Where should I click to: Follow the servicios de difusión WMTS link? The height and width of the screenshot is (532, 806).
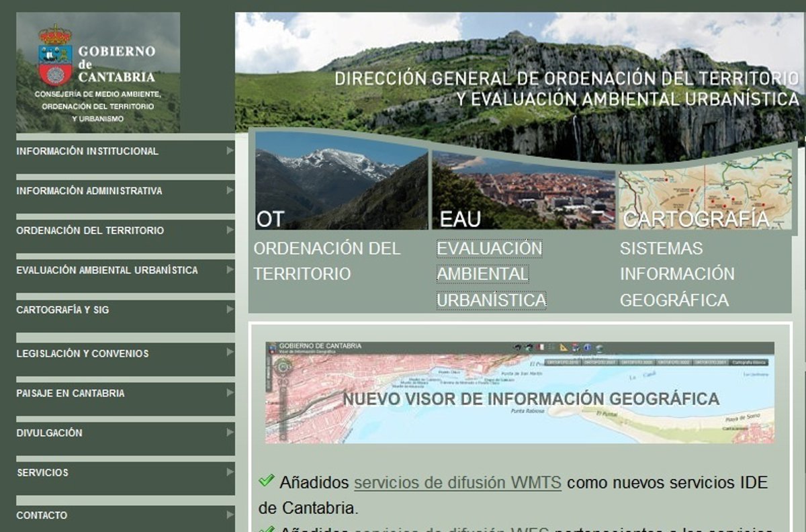(x=457, y=482)
